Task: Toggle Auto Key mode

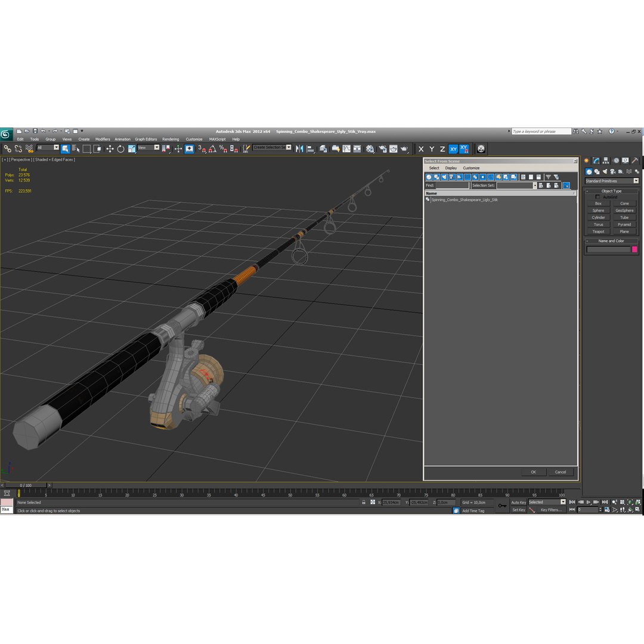Action: pos(518,502)
